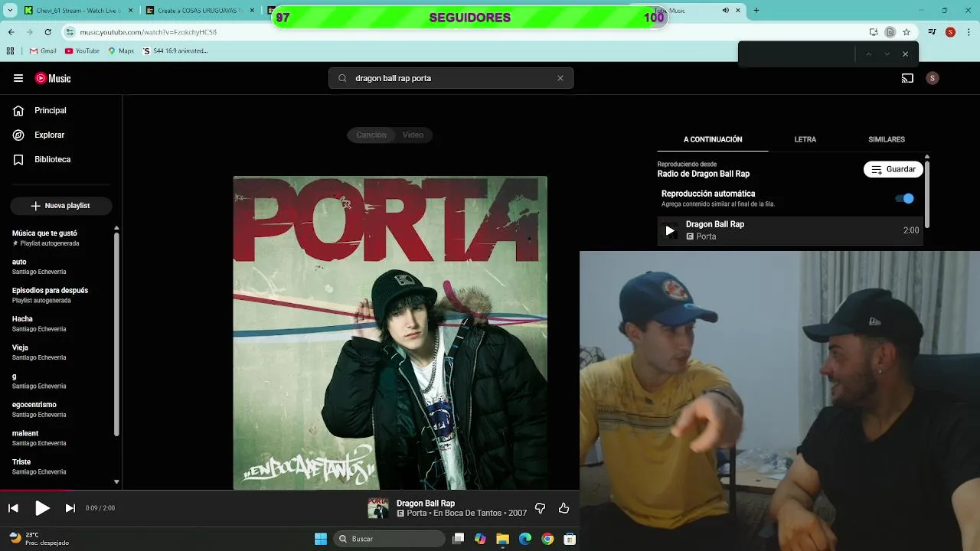Viewport: 980px width, 551px height.
Task: Open Gmail bookmark
Action: click(x=43, y=51)
